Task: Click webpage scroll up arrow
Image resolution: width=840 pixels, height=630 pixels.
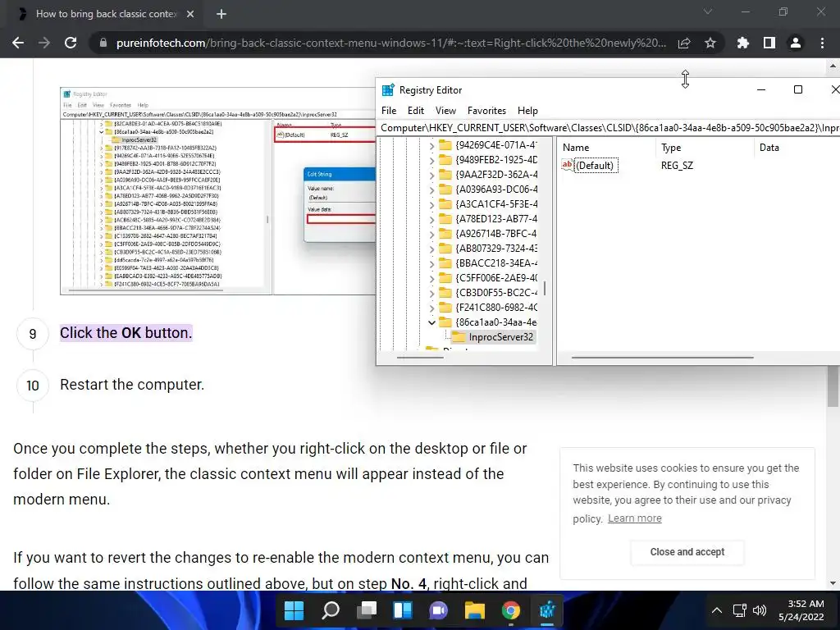Action: coord(833,66)
